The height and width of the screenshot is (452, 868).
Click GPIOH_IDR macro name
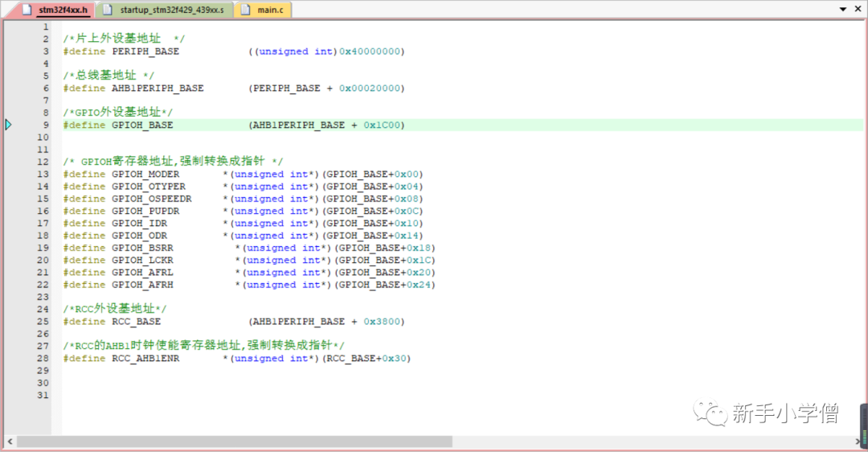click(140, 223)
